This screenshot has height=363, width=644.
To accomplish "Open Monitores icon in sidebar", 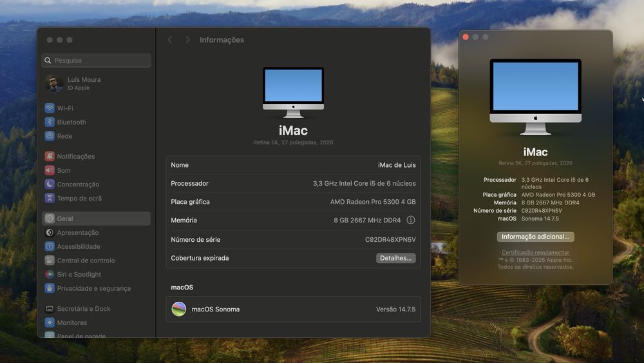I will 50,323.
